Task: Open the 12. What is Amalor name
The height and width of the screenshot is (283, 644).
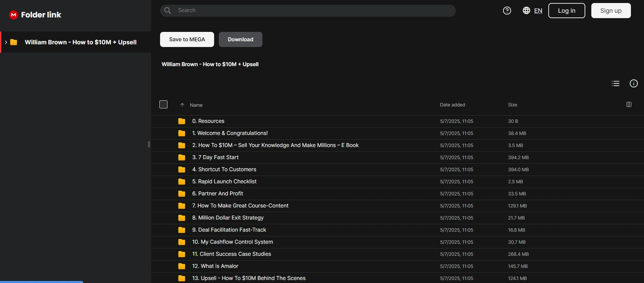Action: [x=215, y=266]
